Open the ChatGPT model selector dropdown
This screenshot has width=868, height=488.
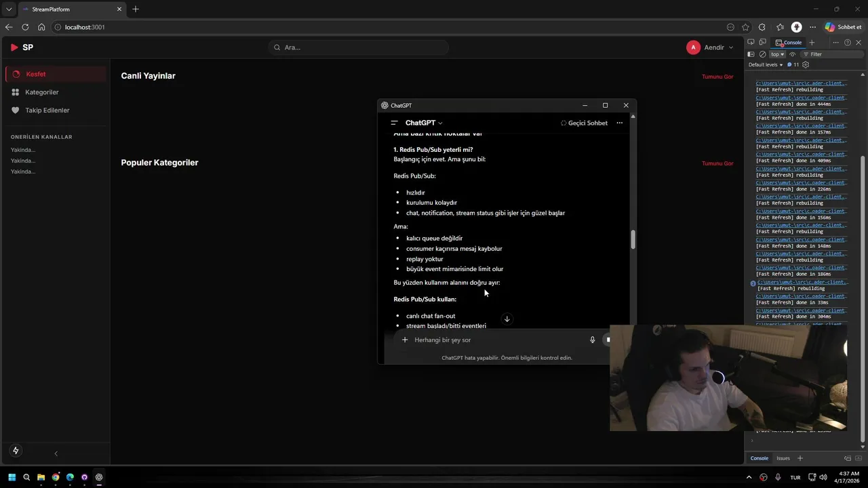424,123
